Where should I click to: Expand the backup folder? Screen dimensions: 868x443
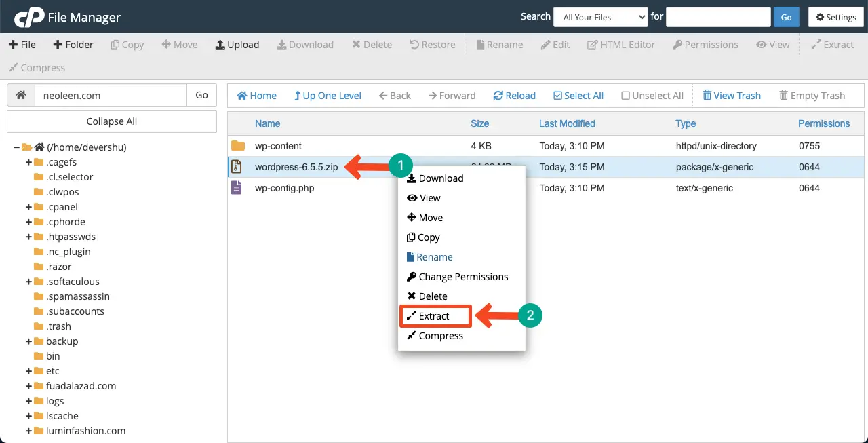28,341
